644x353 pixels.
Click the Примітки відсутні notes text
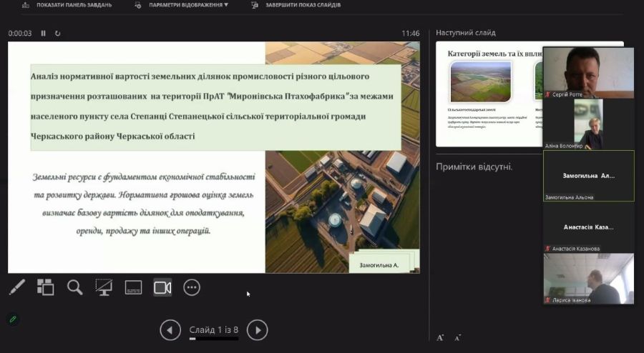click(474, 167)
